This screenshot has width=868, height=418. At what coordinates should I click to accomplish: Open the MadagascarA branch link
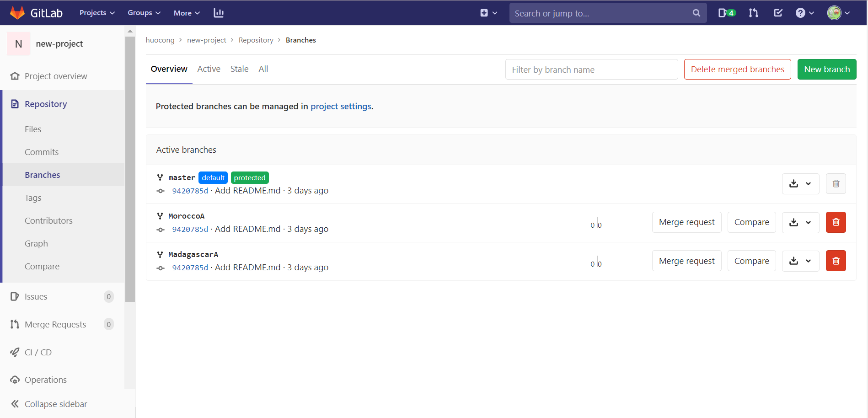tap(193, 254)
